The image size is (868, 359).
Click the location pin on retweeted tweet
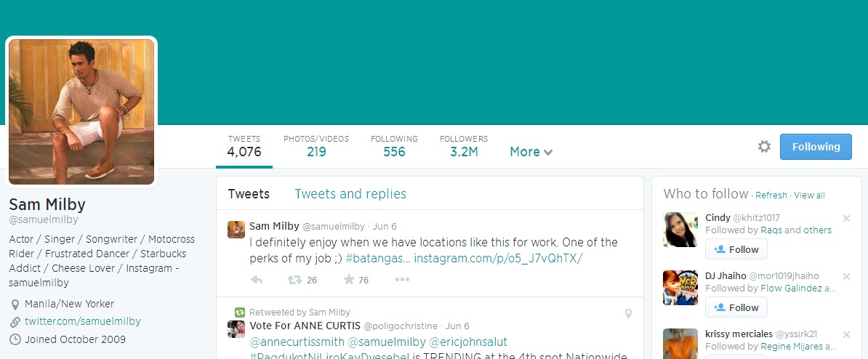(628, 314)
